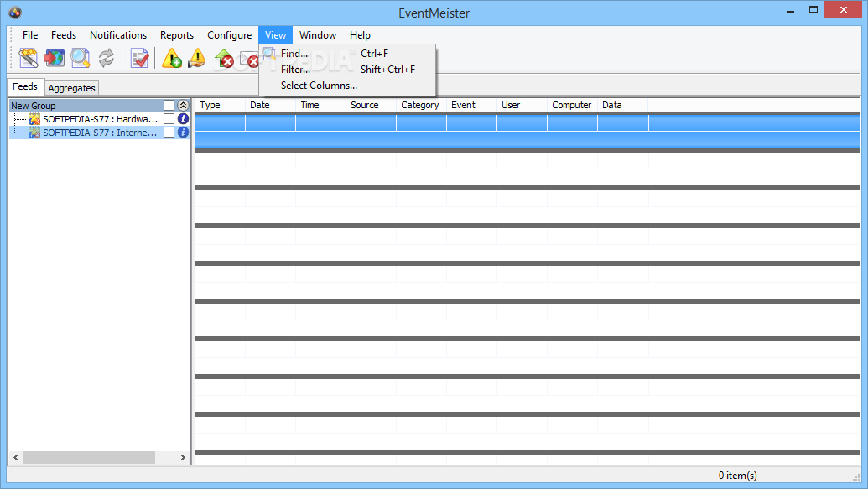
Task: Tick the New Group checkbox
Action: point(169,105)
